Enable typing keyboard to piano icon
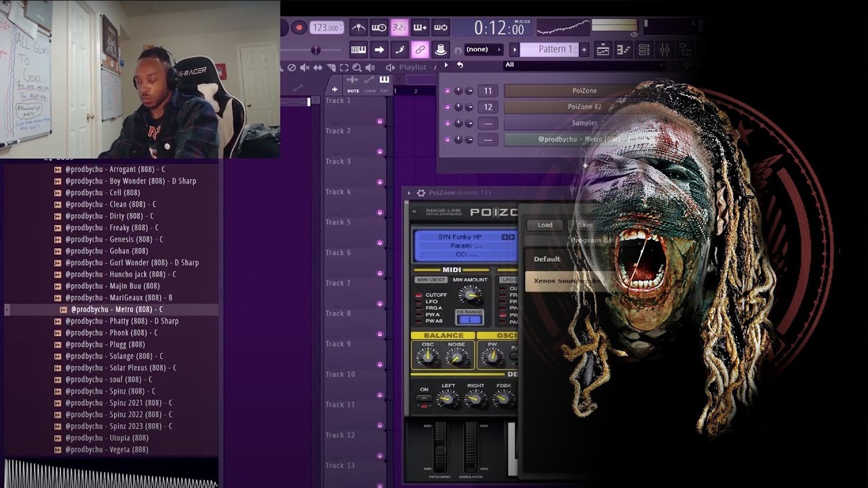 tap(359, 49)
